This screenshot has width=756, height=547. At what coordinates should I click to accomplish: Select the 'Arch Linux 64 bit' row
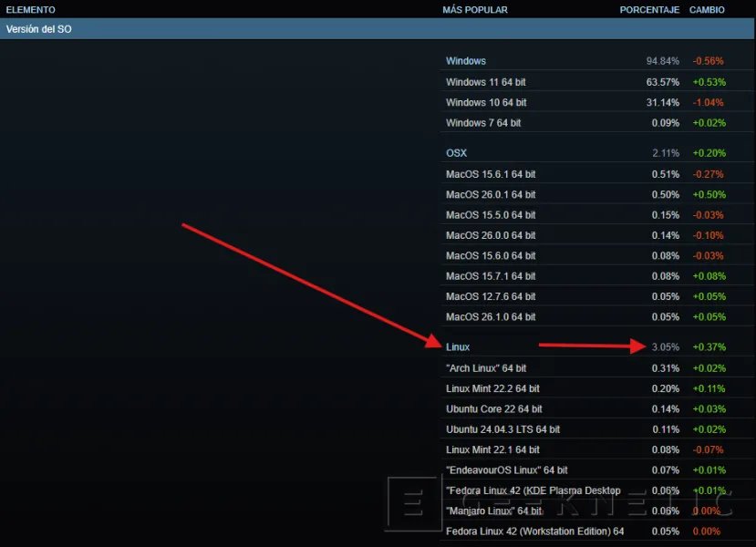pos(597,368)
